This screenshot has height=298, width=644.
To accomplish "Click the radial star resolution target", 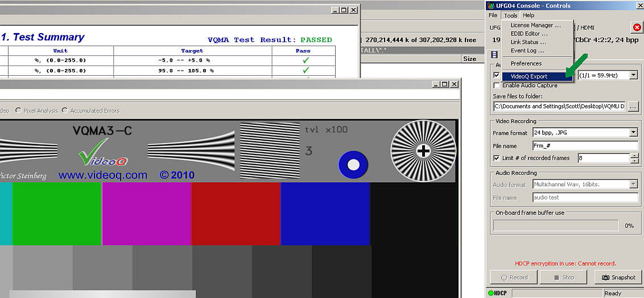I will (423, 150).
